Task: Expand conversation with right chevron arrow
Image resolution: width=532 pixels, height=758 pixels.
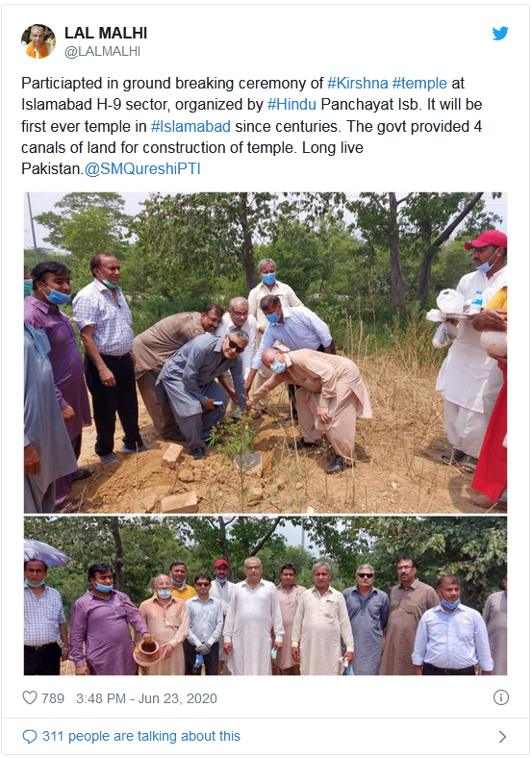Action: tap(502, 736)
